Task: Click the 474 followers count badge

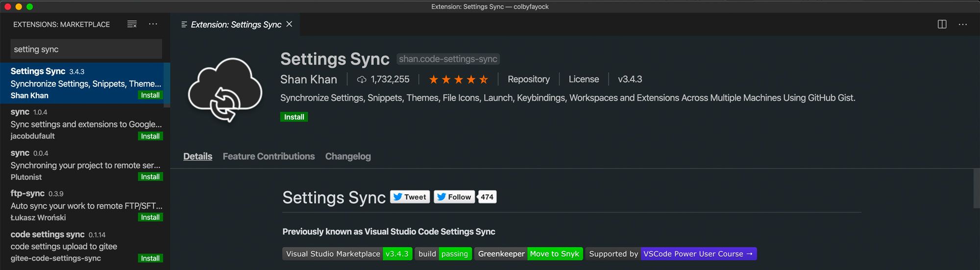Action: point(487,197)
